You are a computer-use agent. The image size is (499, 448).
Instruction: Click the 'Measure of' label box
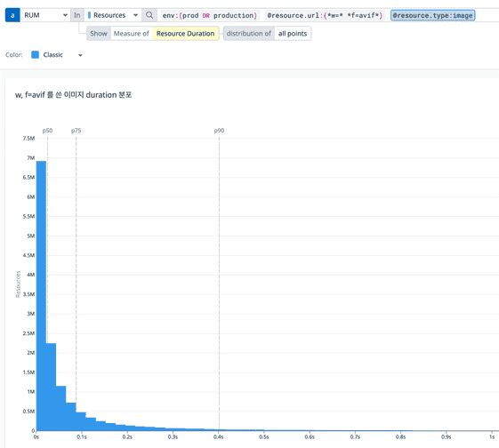click(x=131, y=34)
